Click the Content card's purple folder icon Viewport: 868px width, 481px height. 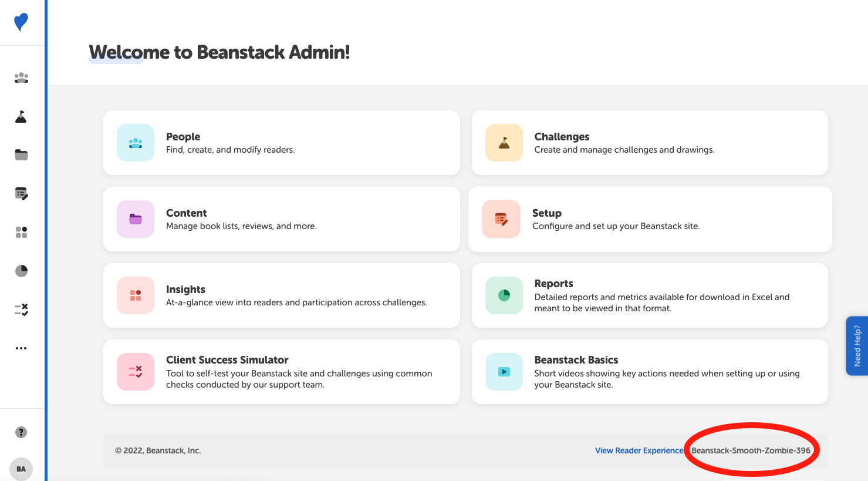coord(136,219)
